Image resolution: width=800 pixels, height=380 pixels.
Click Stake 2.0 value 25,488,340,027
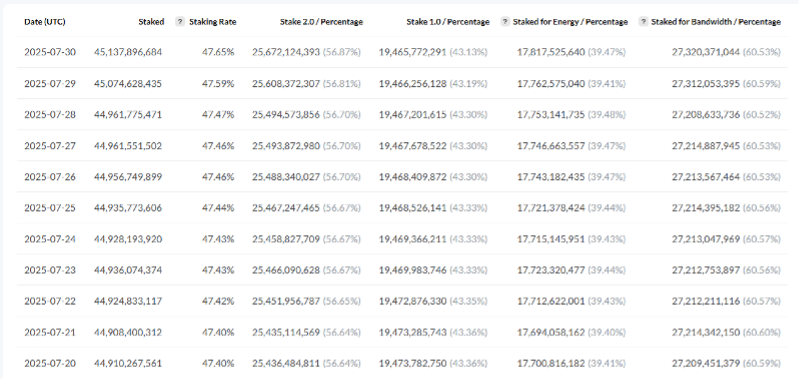click(286, 176)
